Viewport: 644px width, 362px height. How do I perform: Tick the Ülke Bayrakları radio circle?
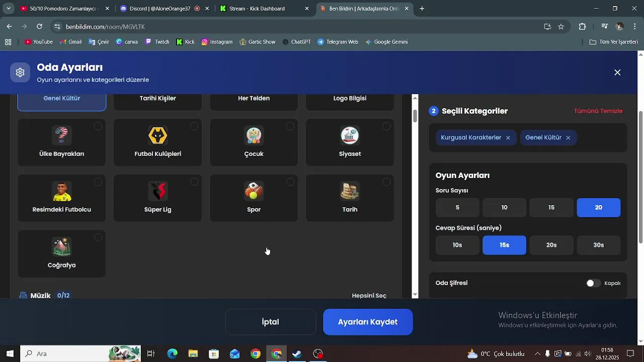98,126
